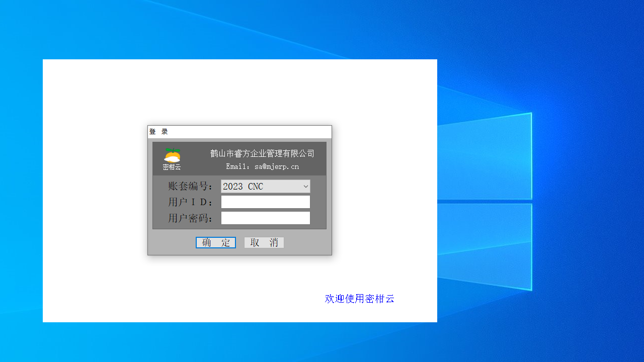This screenshot has width=644, height=362.
Task: Click the 登录 dialog title bar
Action: pyautogui.click(x=239, y=132)
